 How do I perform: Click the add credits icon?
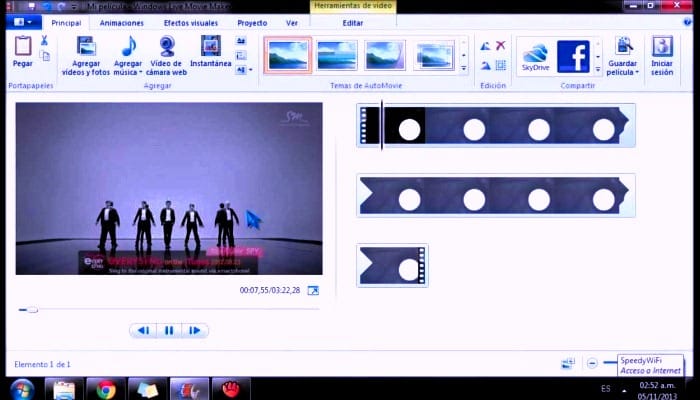point(241,70)
